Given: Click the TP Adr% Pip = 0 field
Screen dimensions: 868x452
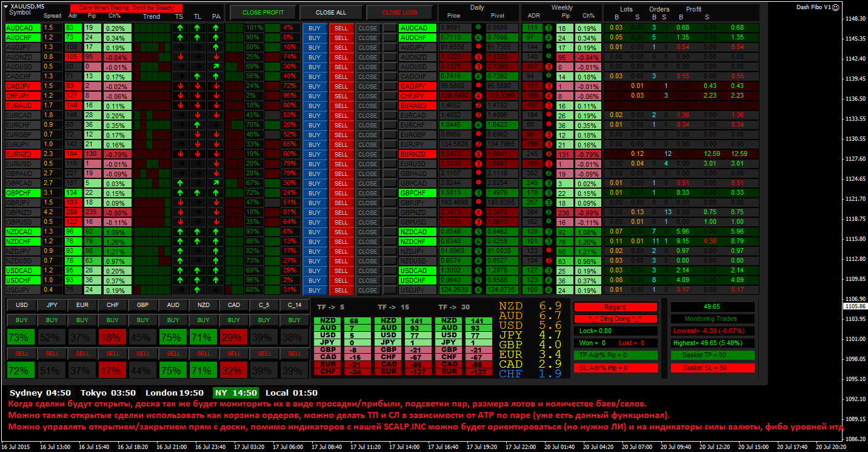Looking at the screenshot, I should [615, 356].
